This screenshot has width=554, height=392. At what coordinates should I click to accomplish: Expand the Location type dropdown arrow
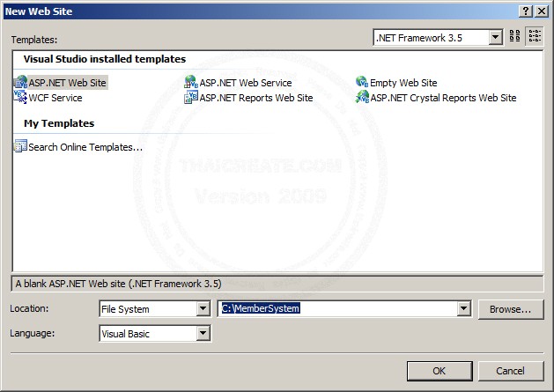point(203,309)
